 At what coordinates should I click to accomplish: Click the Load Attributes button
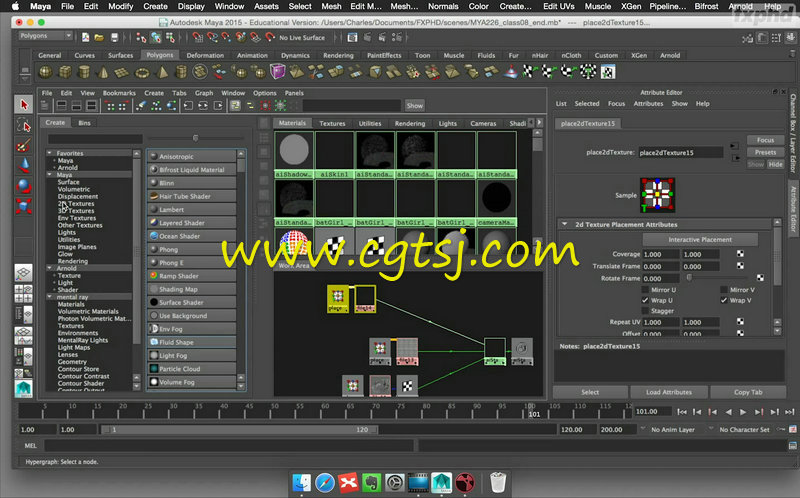pyautogui.click(x=669, y=392)
